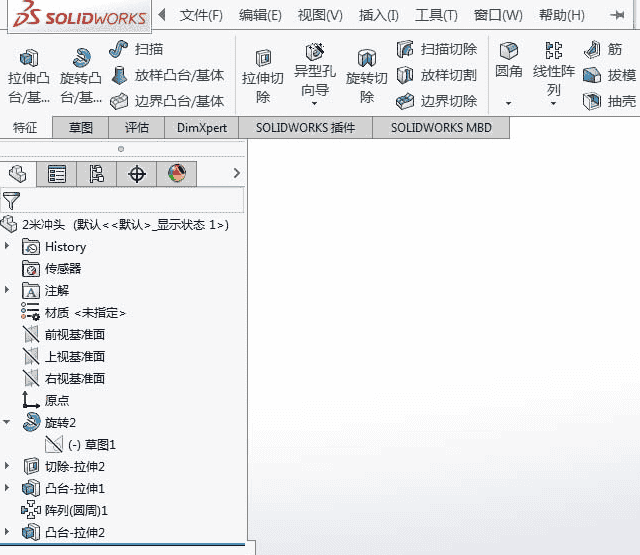Select Lofted Cut (放样切割)
640x555 pixels.
click(437, 75)
